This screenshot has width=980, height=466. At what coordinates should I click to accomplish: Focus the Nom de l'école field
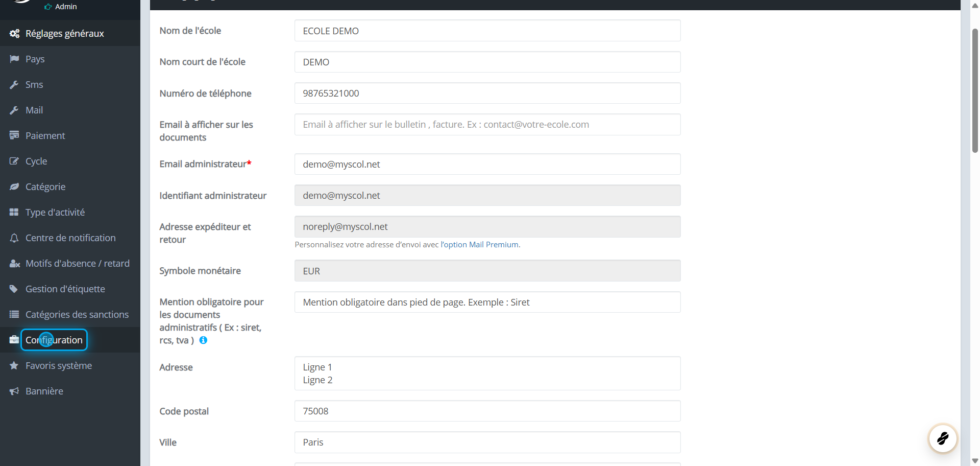click(487, 31)
